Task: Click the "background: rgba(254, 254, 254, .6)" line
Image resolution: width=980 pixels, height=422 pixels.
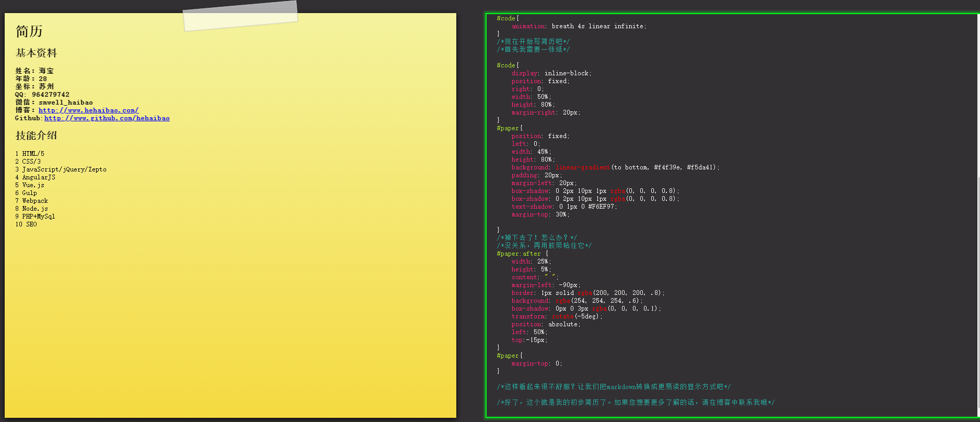Action: coord(578,301)
